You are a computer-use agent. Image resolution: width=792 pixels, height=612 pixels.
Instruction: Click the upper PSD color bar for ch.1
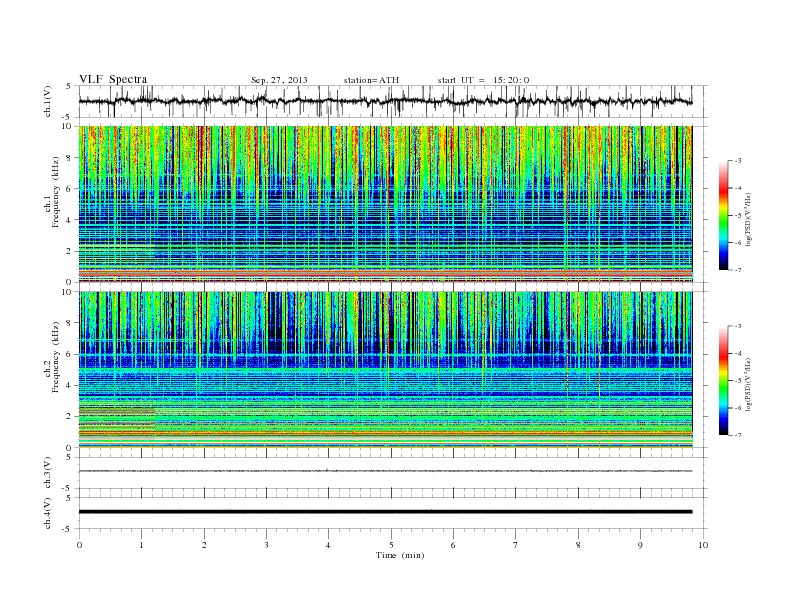(x=723, y=216)
